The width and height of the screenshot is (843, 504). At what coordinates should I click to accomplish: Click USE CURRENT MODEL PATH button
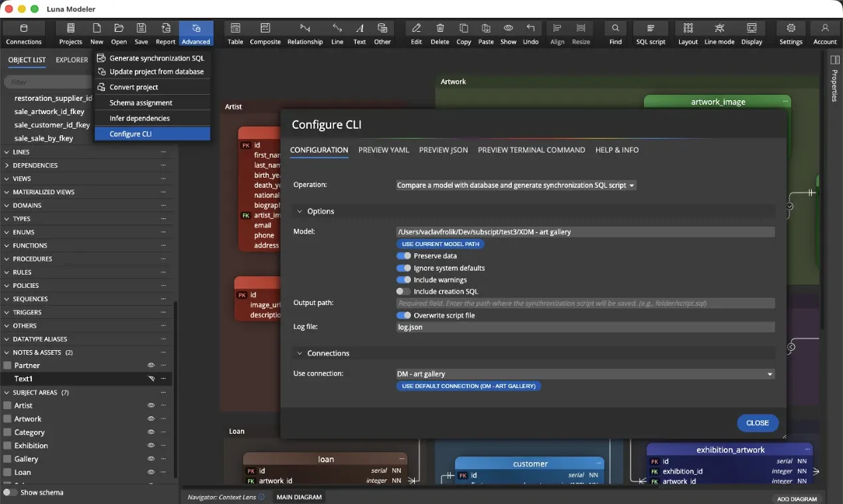click(440, 244)
